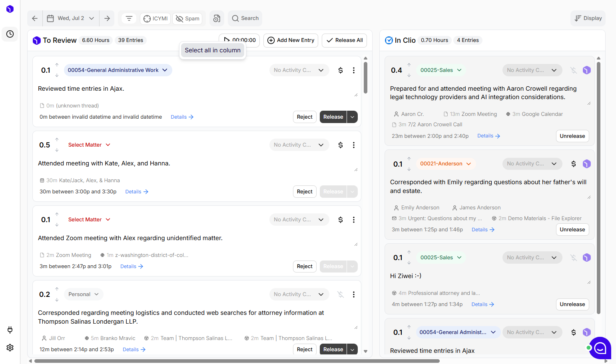Open the time tracking clock in sidebar
This screenshot has height=364, width=616.
click(10, 34)
